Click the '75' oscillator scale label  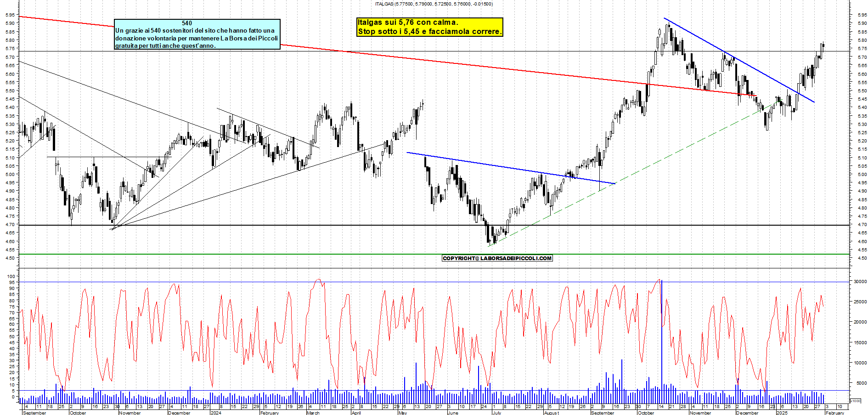click(x=12, y=307)
